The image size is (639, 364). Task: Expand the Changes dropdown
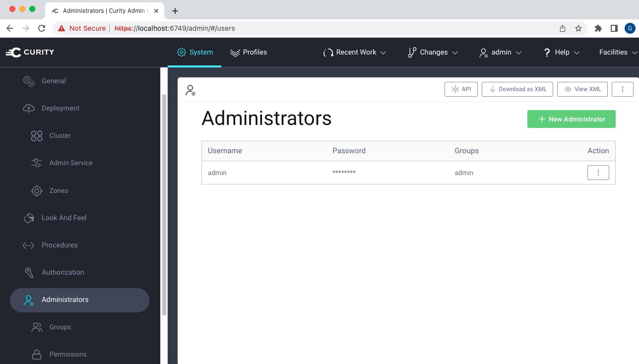point(432,52)
